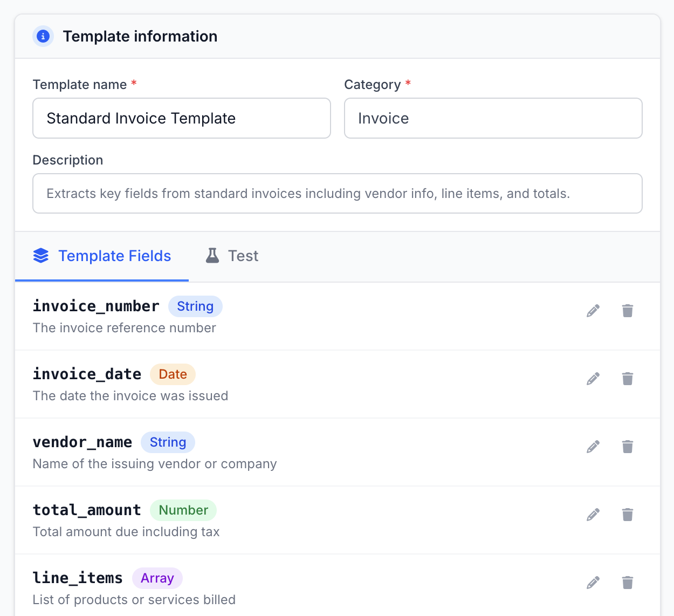The width and height of the screenshot is (674, 616).
Task: Edit the total_amount field
Action: 593,514
